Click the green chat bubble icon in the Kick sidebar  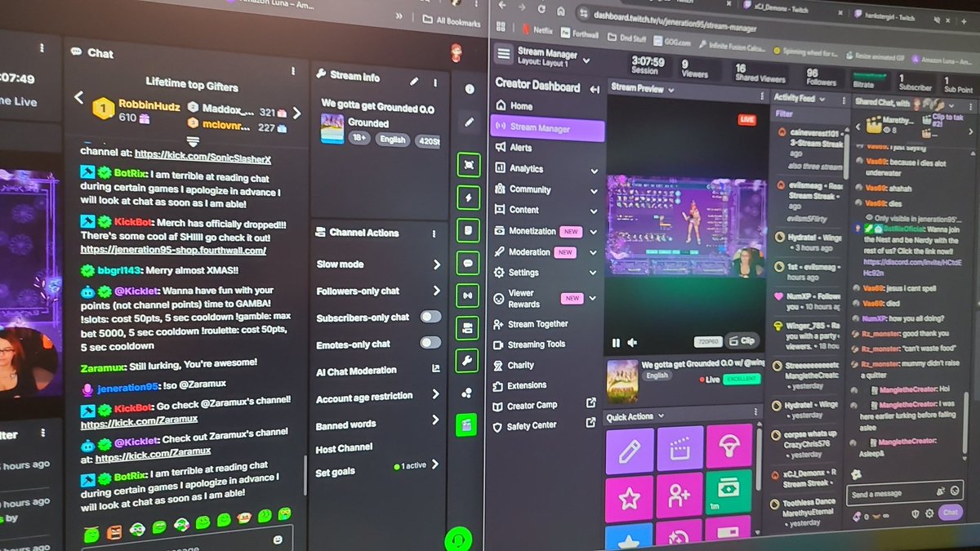pyautogui.click(x=469, y=263)
